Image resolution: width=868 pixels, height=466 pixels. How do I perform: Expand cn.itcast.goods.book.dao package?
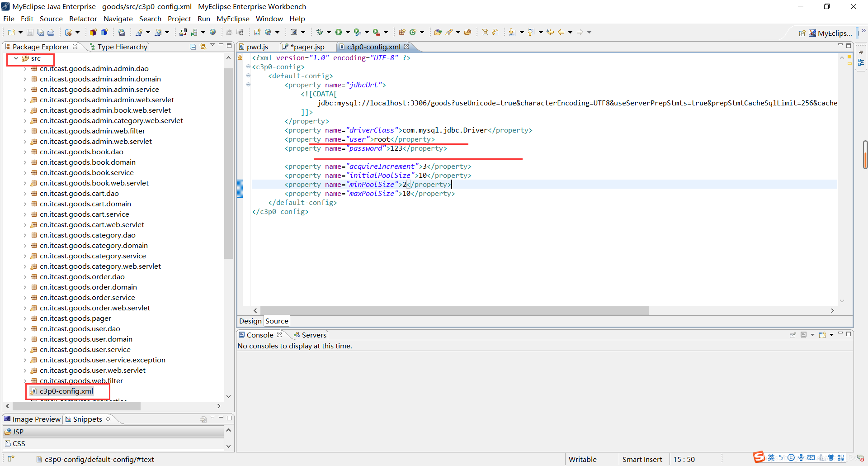(x=25, y=152)
